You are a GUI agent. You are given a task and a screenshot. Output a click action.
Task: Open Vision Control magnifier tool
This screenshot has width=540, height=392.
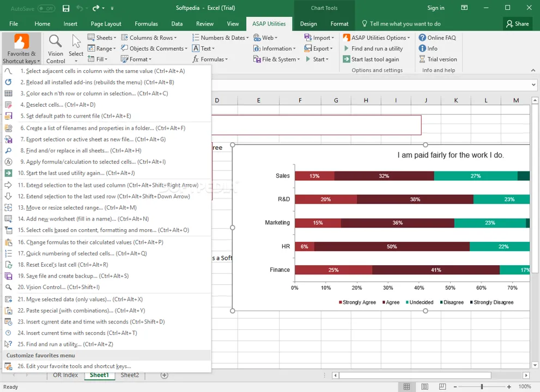pyautogui.click(x=56, y=49)
